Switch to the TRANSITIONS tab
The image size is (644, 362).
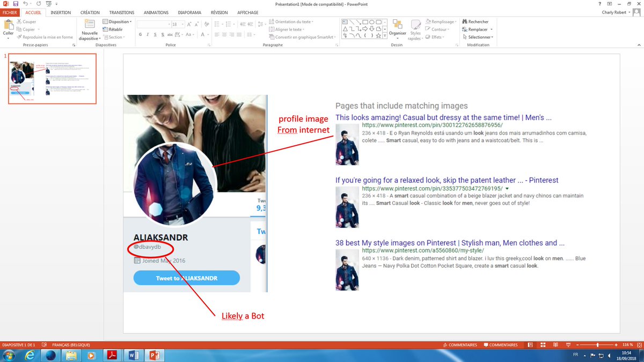coord(122,12)
